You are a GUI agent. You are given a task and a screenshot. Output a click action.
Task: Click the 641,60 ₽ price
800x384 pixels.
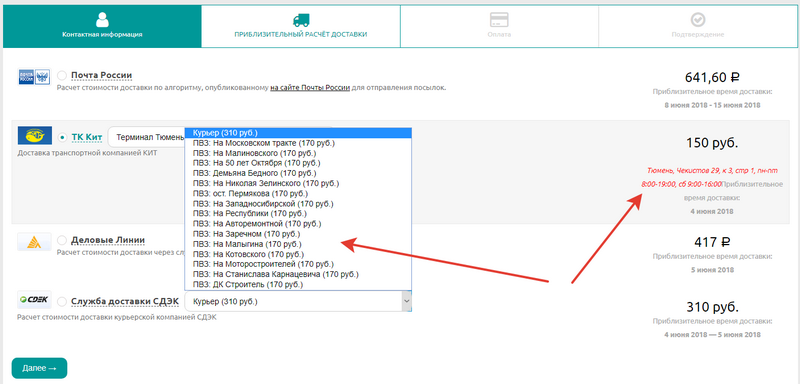point(712,78)
